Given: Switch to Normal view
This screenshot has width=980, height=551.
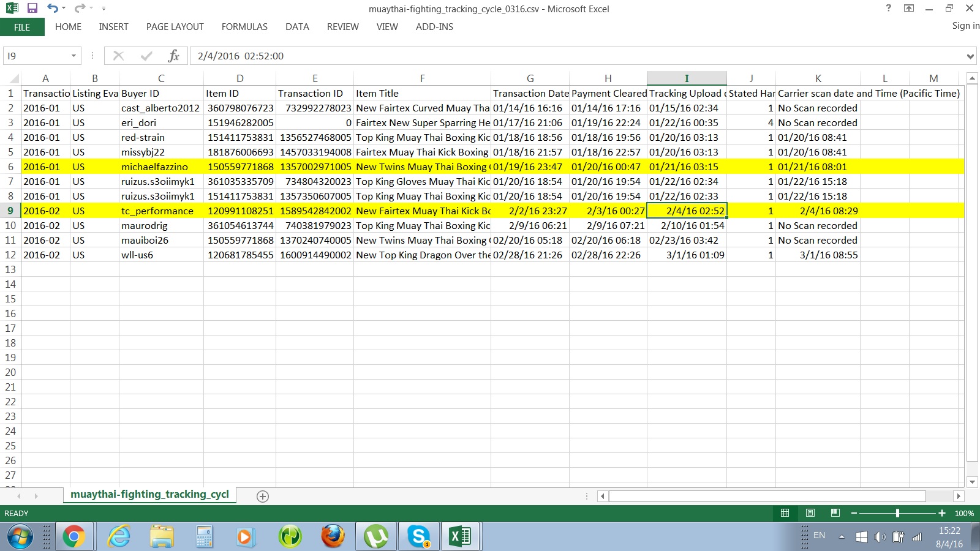Looking at the screenshot, I should (x=785, y=513).
